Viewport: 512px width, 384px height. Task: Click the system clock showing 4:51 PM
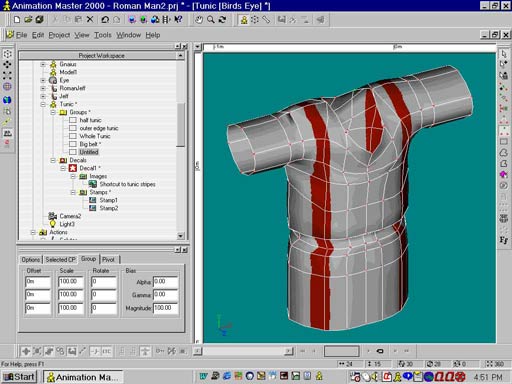click(x=488, y=377)
